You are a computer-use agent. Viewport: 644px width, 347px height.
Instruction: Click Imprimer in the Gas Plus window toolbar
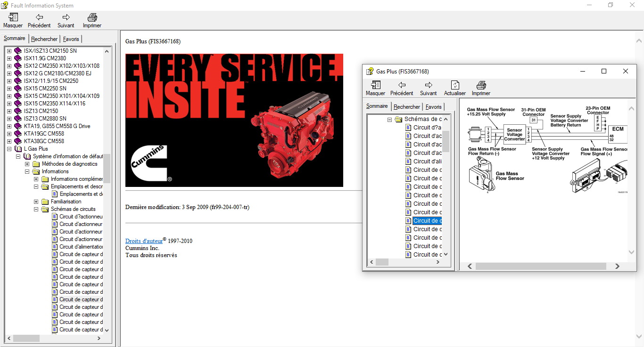pos(481,89)
